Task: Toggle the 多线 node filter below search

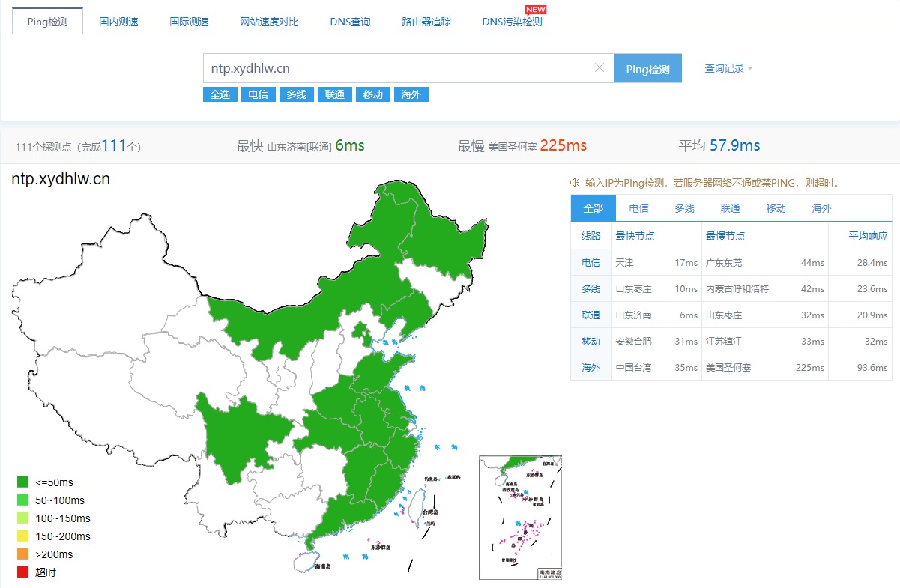Action: click(297, 94)
